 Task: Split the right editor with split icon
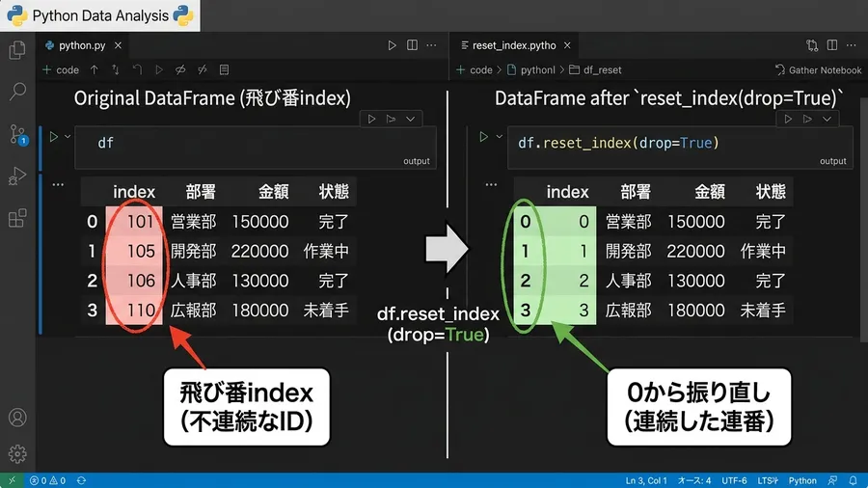click(x=832, y=45)
